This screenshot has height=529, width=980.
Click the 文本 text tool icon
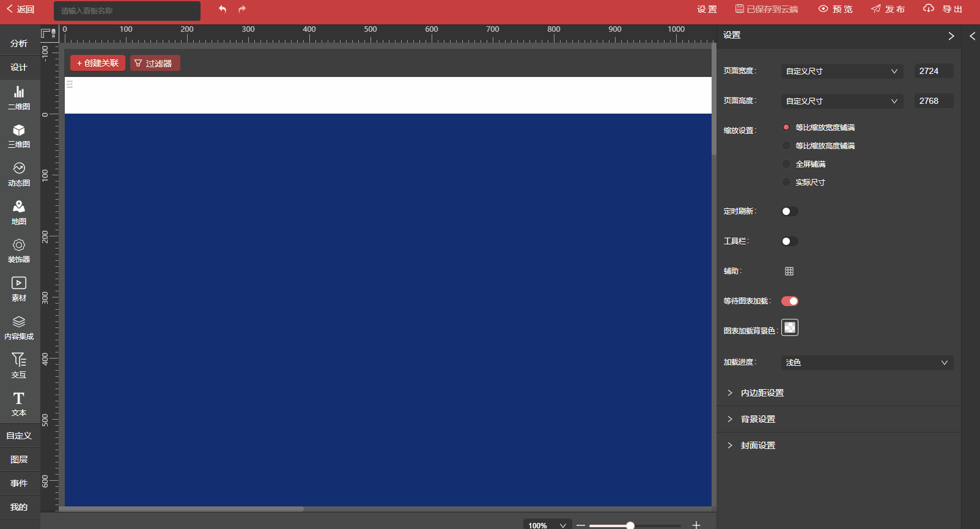tap(19, 404)
